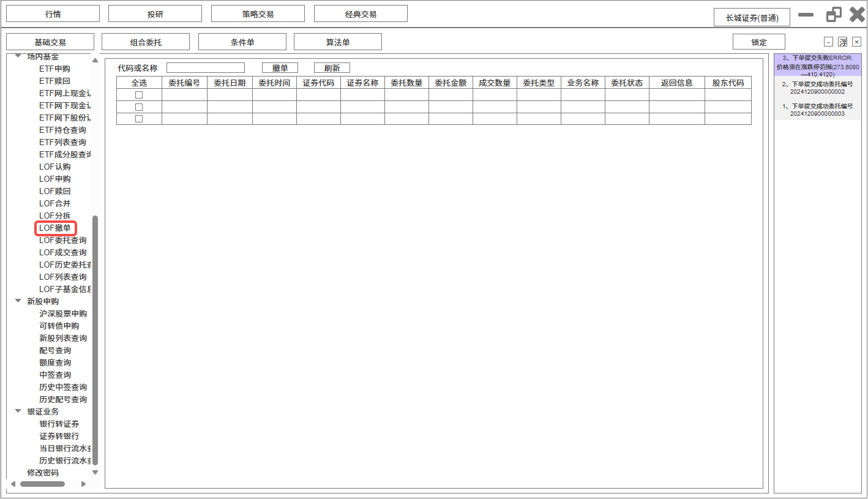Collapse the 场内基金 tree section
The width and height of the screenshot is (868, 499).
pos(18,56)
